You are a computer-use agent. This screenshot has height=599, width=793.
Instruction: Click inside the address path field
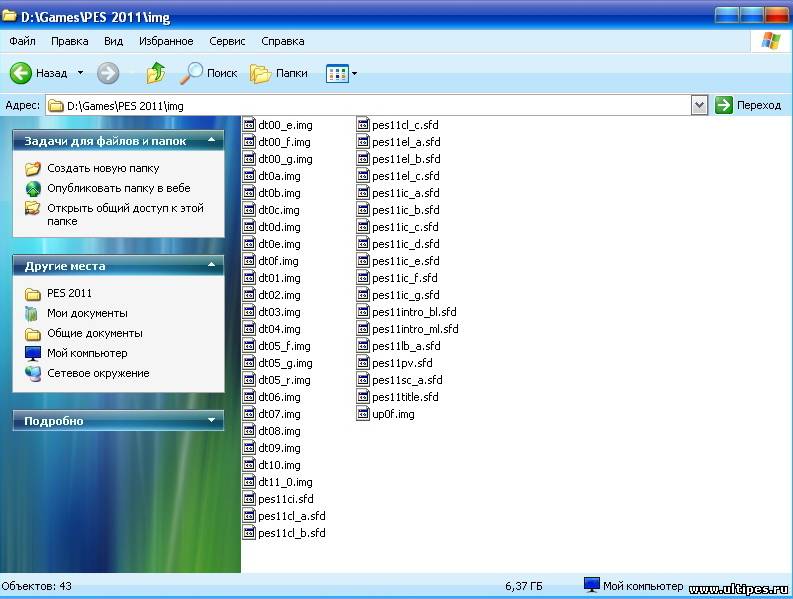pos(380,105)
